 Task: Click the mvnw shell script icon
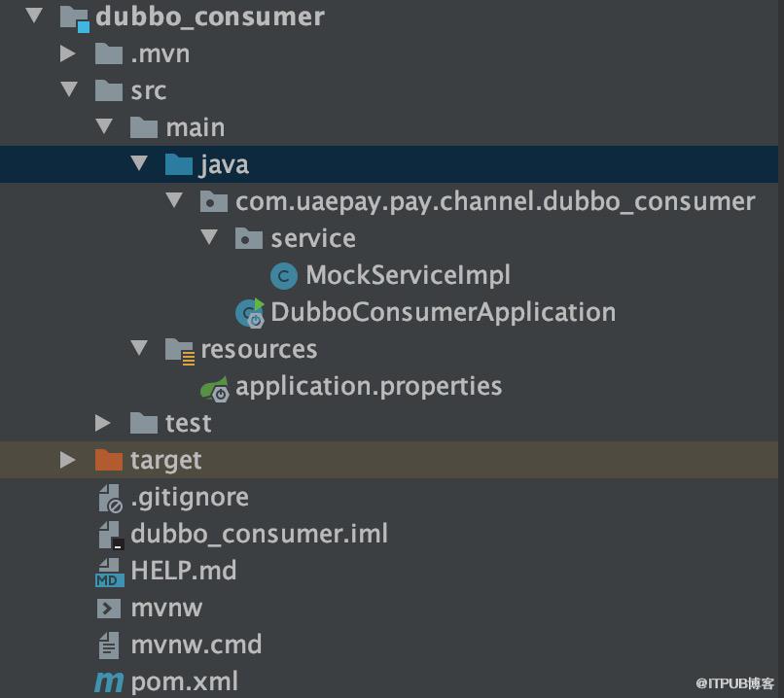(x=109, y=609)
